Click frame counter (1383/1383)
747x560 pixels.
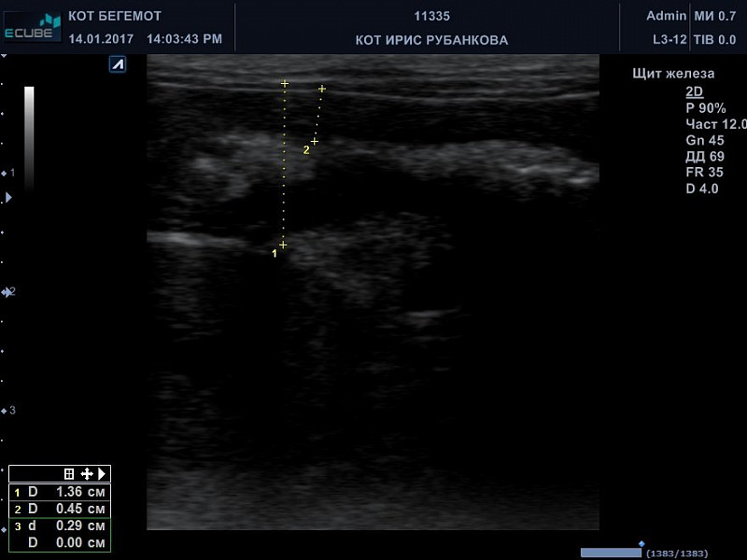[676, 553]
